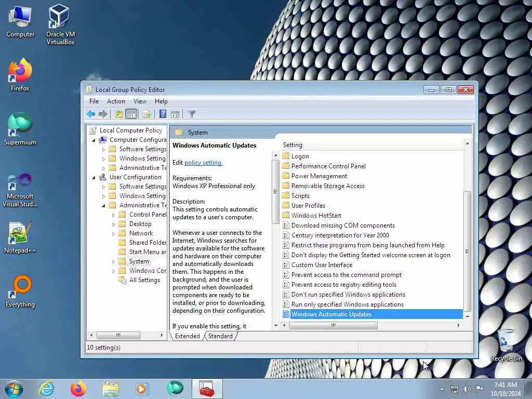This screenshot has width=532, height=399.
Task: Switch to the Extended tab
Action: coord(187,336)
